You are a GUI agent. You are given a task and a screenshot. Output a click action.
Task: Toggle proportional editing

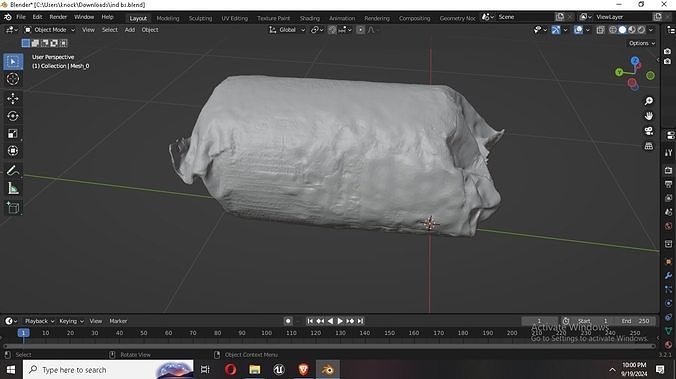point(360,30)
